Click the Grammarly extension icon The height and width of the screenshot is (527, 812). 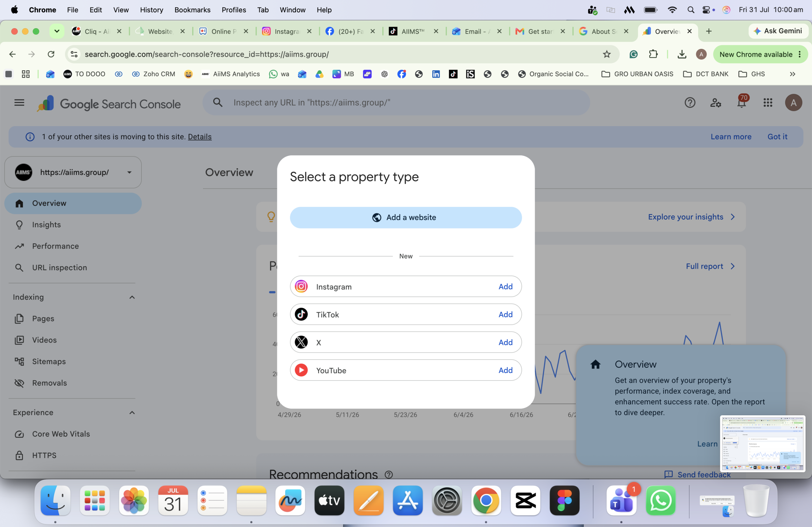pos(633,54)
